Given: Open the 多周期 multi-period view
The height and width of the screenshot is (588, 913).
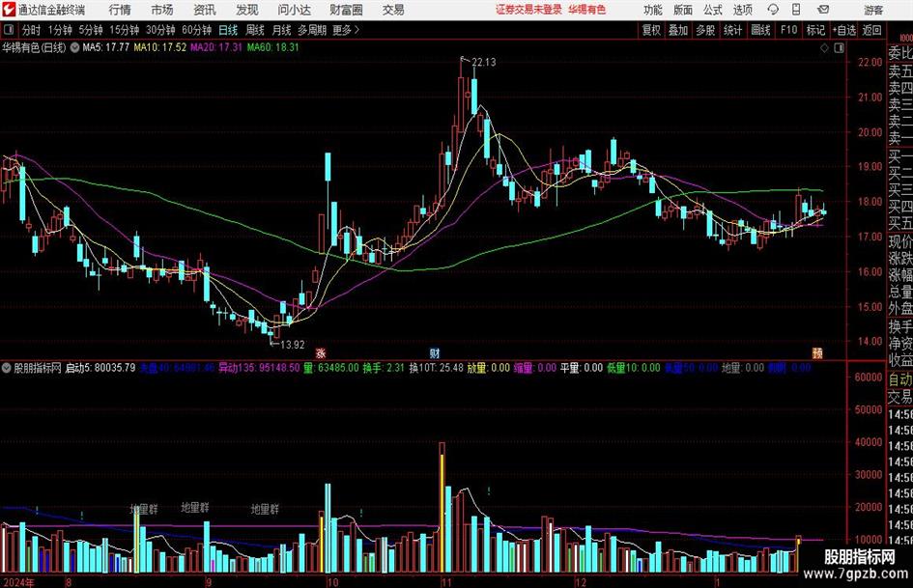Looking at the screenshot, I should [312, 30].
